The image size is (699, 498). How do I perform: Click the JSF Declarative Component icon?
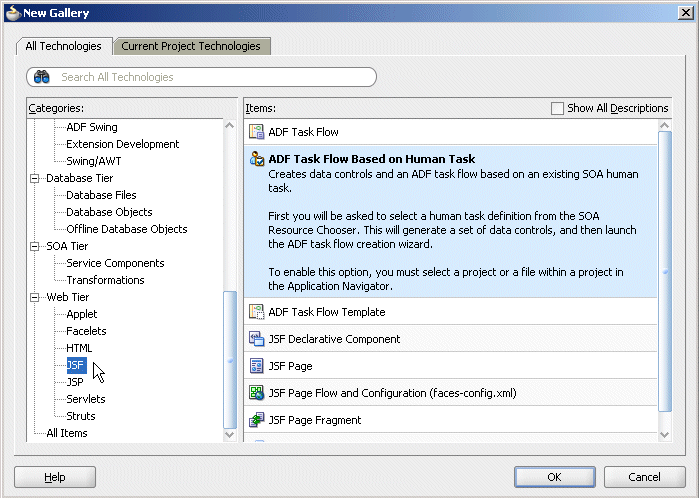pyautogui.click(x=256, y=339)
